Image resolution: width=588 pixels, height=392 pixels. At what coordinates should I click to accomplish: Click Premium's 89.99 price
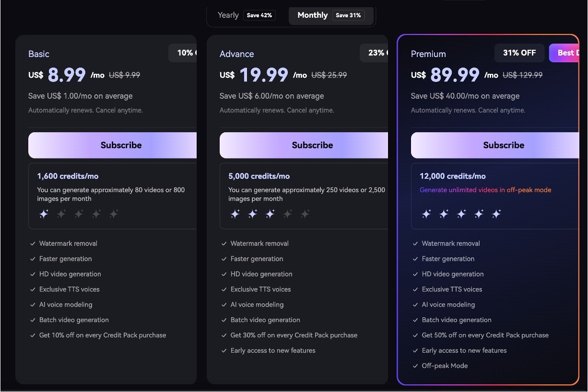[455, 75]
